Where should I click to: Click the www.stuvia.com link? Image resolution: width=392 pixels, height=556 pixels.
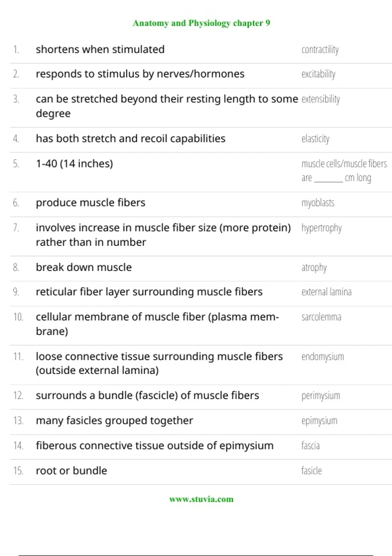pyautogui.click(x=201, y=499)
